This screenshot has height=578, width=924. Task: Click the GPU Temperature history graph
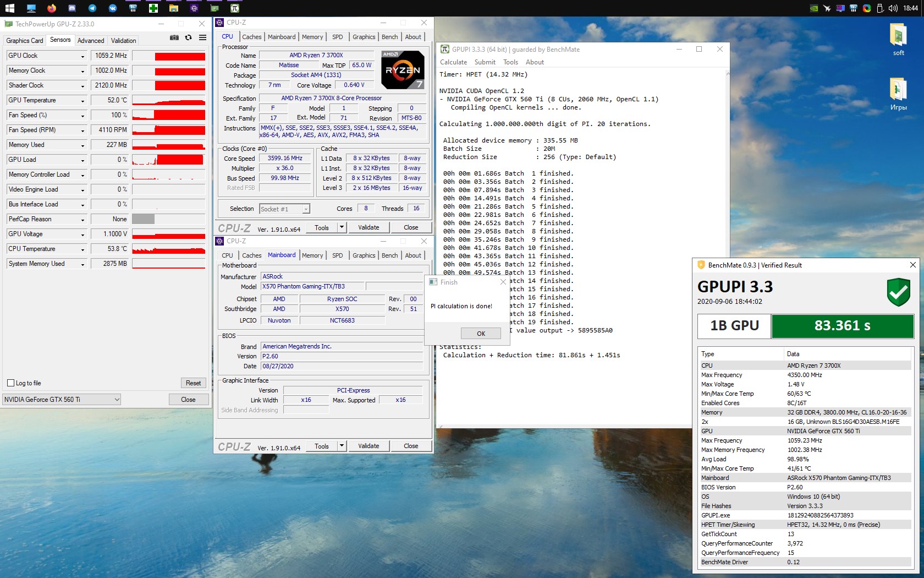click(x=169, y=100)
